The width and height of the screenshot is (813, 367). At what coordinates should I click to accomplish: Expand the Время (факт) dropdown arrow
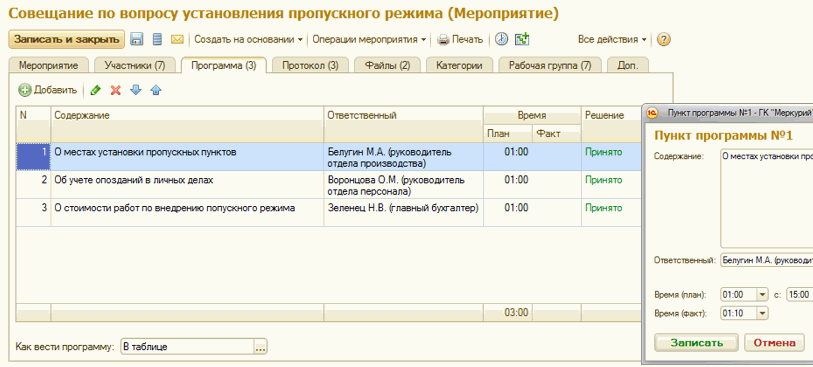pos(762,314)
